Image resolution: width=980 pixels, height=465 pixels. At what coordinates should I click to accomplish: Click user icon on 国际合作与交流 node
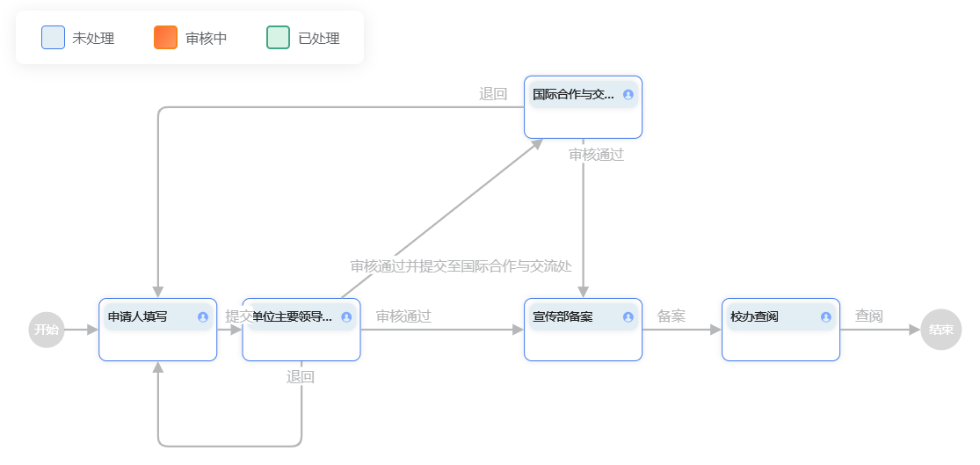click(628, 95)
